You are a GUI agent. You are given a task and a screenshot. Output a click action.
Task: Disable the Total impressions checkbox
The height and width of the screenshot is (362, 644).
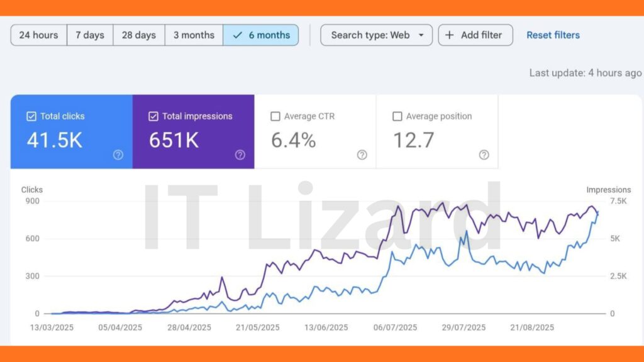tap(153, 116)
